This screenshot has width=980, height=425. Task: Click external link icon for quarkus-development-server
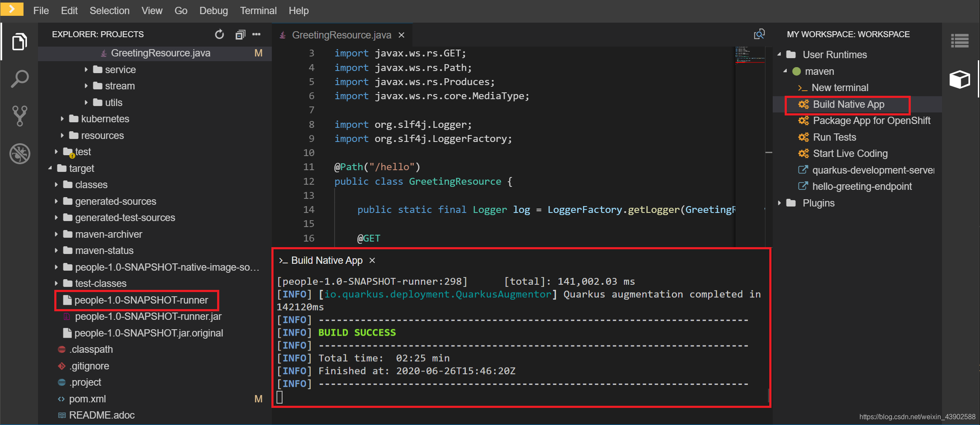click(803, 170)
